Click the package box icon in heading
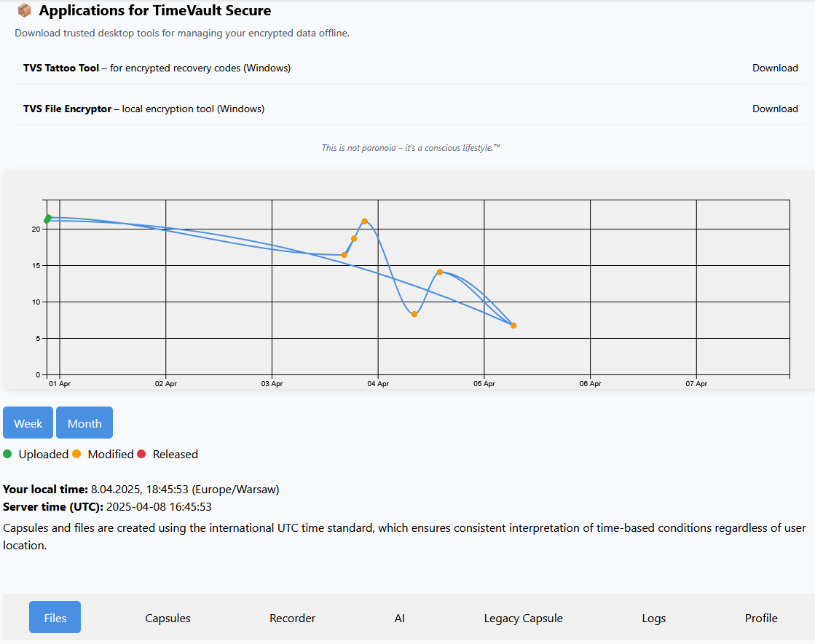This screenshot has width=815, height=644. click(x=24, y=11)
